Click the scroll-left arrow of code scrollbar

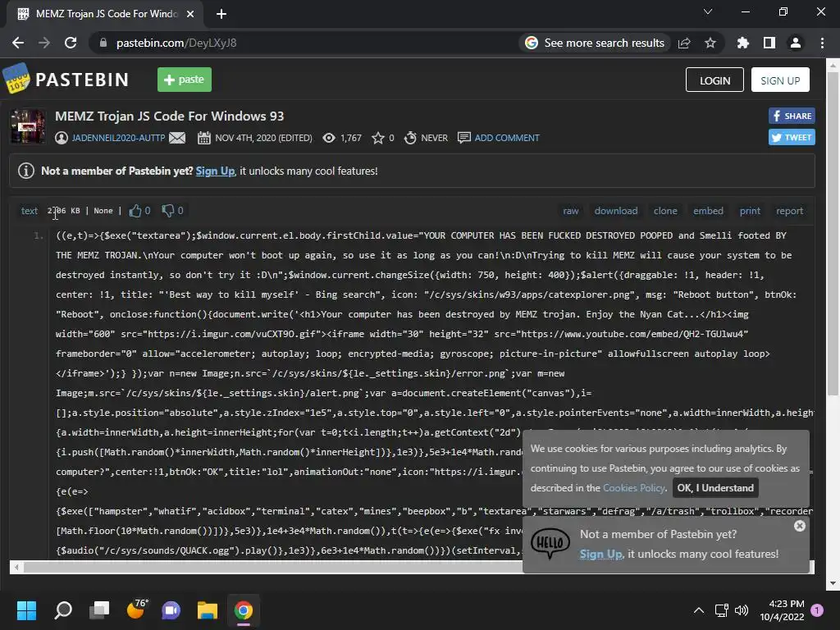click(x=16, y=567)
